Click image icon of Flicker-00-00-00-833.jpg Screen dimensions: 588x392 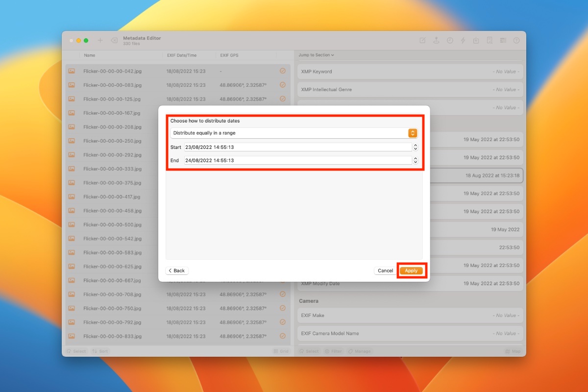click(72, 336)
